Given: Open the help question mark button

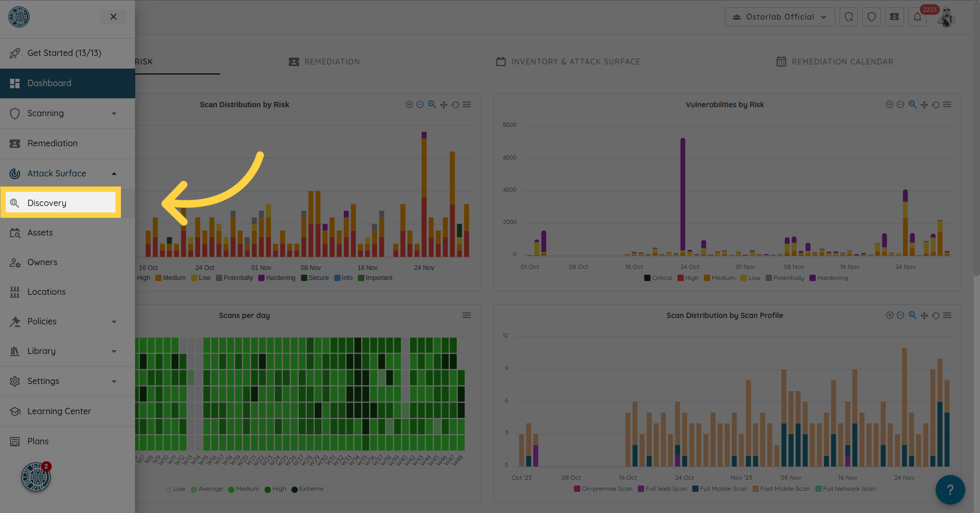Looking at the screenshot, I should click(950, 490).
